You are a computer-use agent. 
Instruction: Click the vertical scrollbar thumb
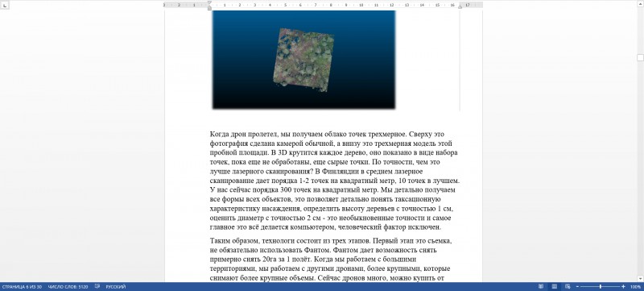click(x=640, y=58)
